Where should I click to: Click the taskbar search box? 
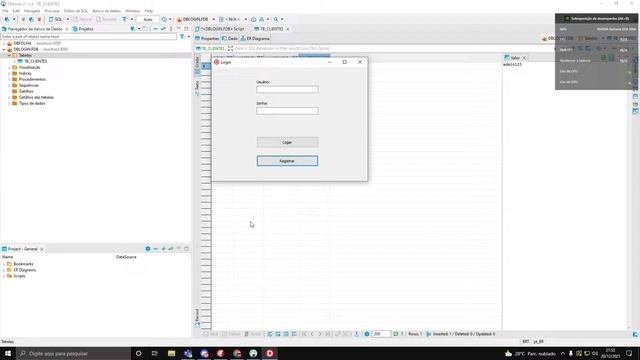point(73,353)
